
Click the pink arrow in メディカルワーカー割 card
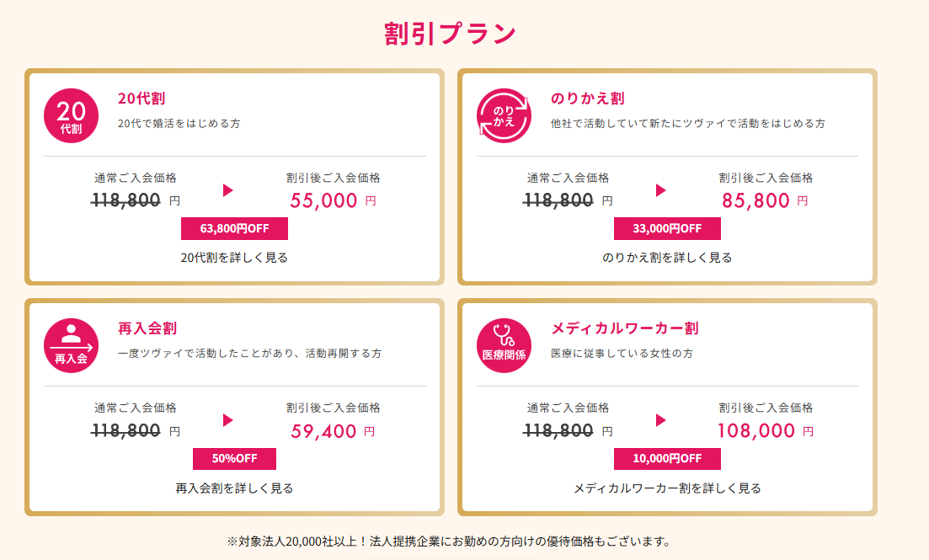tap(660, 419)
